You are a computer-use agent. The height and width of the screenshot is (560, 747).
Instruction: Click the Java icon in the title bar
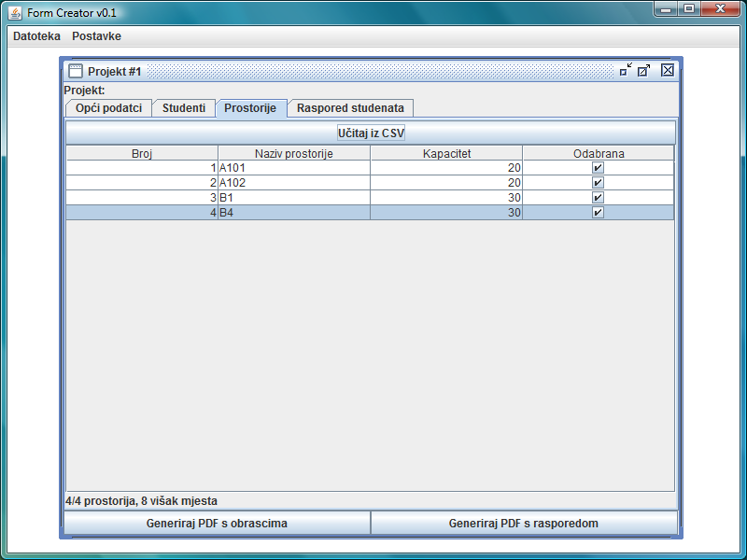click(x=15, y=12)
